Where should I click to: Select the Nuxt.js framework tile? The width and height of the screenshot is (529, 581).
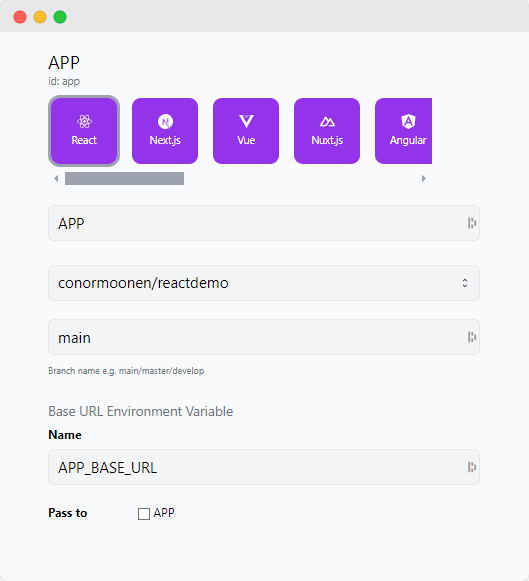327,131
